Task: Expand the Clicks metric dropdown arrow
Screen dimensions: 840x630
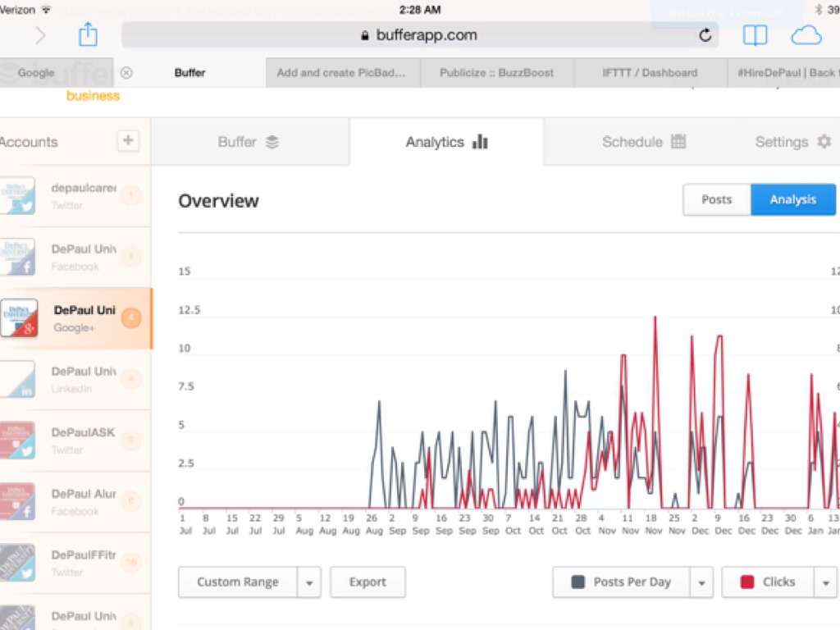Action: click(x=825, y=582)
